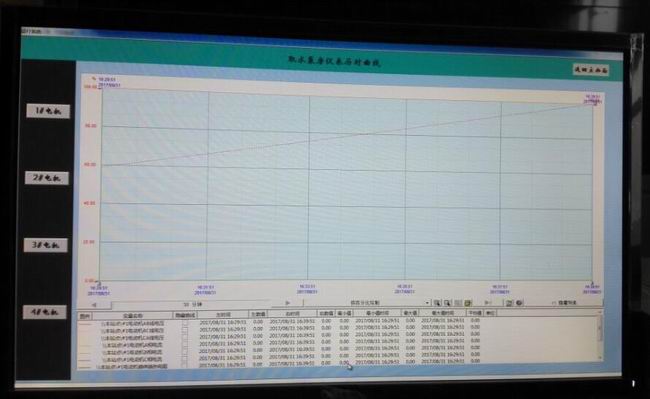This screenshot has width=650, height=399.
Task: Click the faded step-forward arrow in trend toolbar
Action: [x=488, y=303]
